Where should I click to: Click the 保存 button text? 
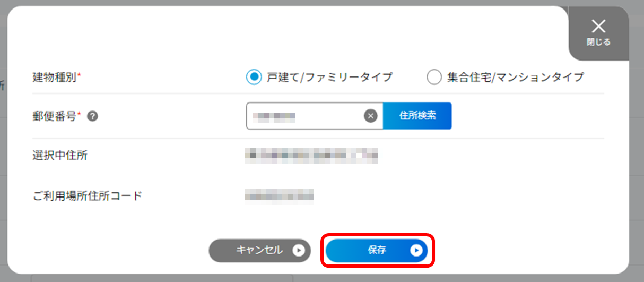pos(377,250)
